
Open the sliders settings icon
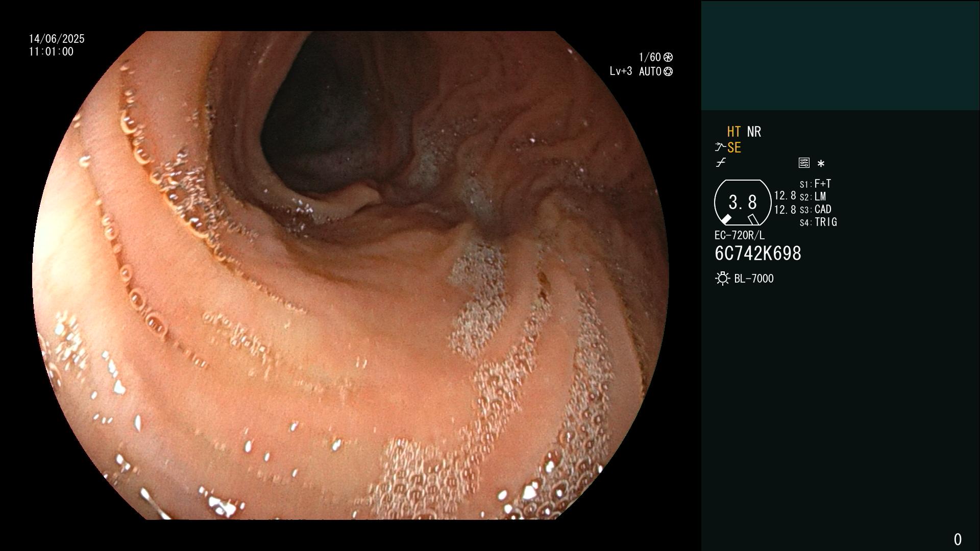(804, 163)
